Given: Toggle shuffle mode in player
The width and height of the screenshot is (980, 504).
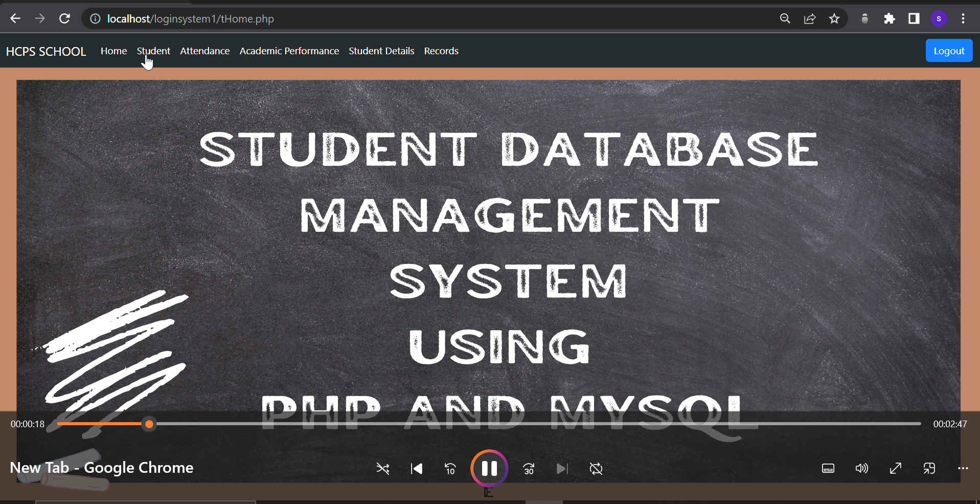Looking at the screenshot, I should pos(383,469).
